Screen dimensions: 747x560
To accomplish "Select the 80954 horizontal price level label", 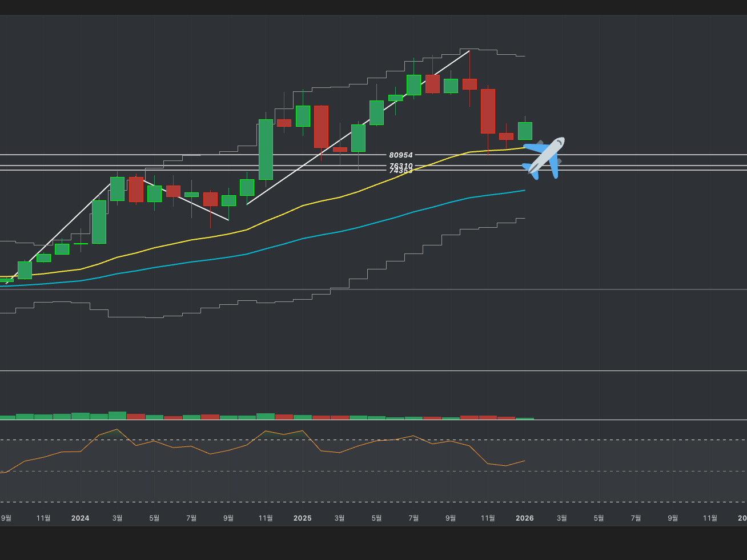I will pos(400,155).
